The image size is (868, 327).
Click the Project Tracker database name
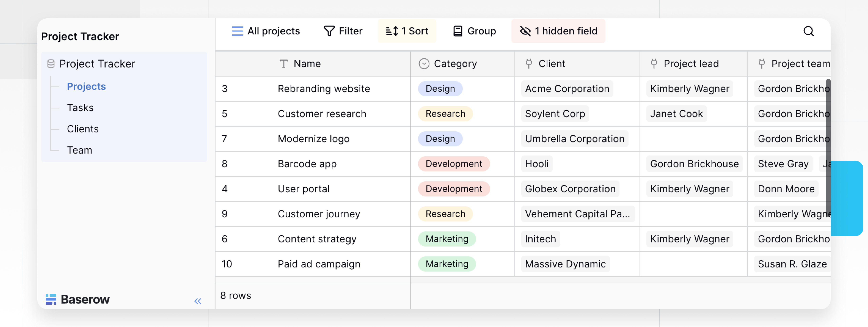click(97, 63)
